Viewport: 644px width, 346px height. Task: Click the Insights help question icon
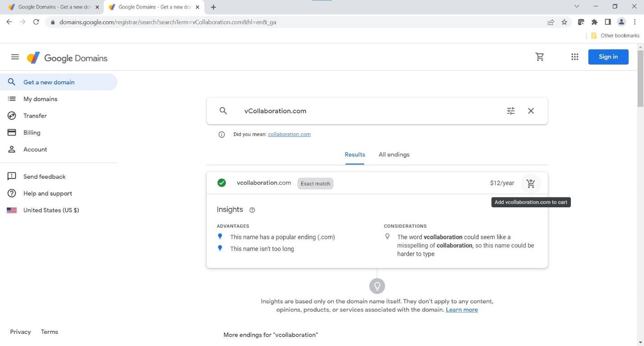[x=252, y=210]
